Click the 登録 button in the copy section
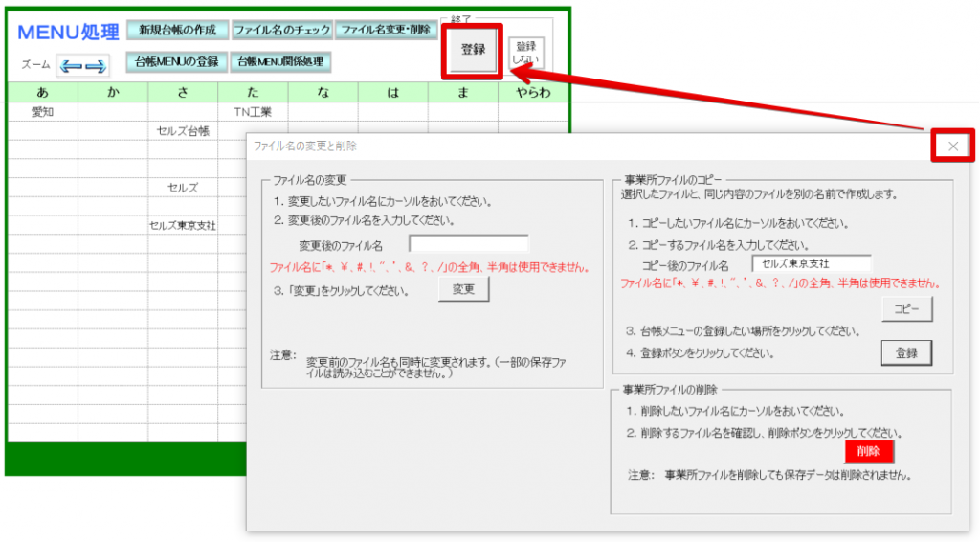980x542 pixels. click(x=906, y=353)
